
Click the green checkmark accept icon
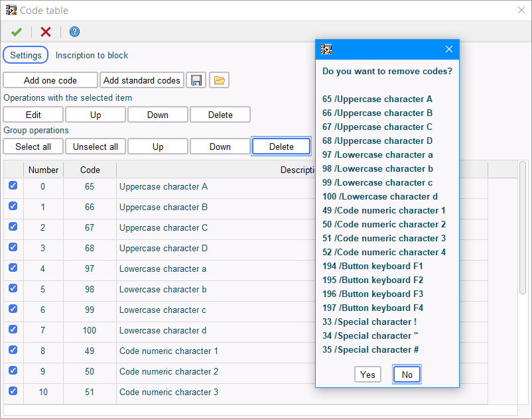[17, 32]
